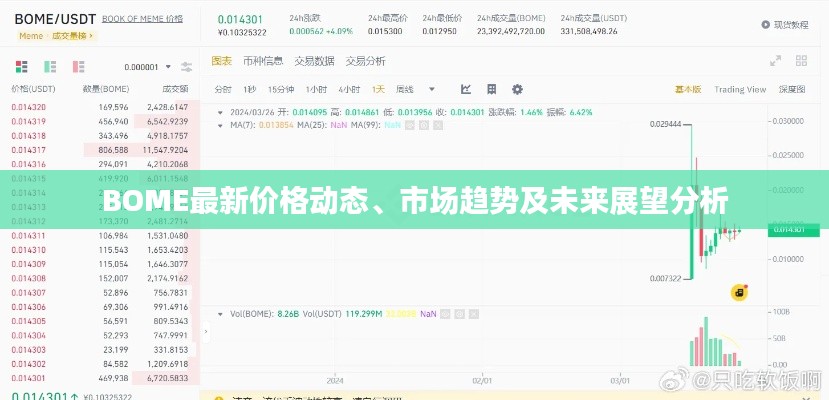Screen dimensions: 829x400
Task: Collapse the MA indicator legend arrow
Action: click(x=220, y=125)
